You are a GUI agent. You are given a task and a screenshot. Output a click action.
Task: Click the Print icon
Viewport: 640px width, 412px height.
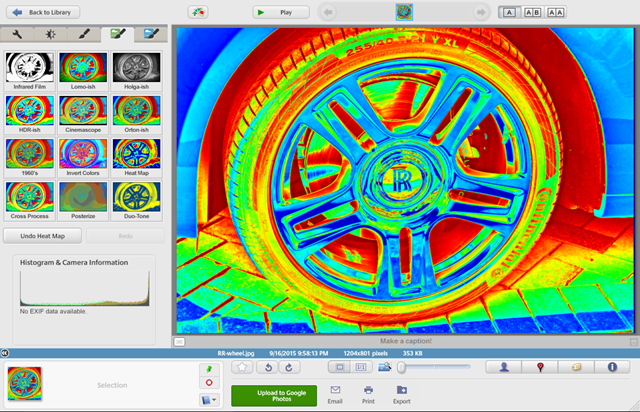[x=368, y=394]
